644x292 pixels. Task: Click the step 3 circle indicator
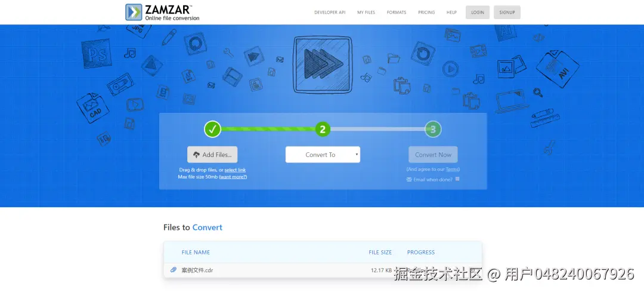tap(433, 129)
